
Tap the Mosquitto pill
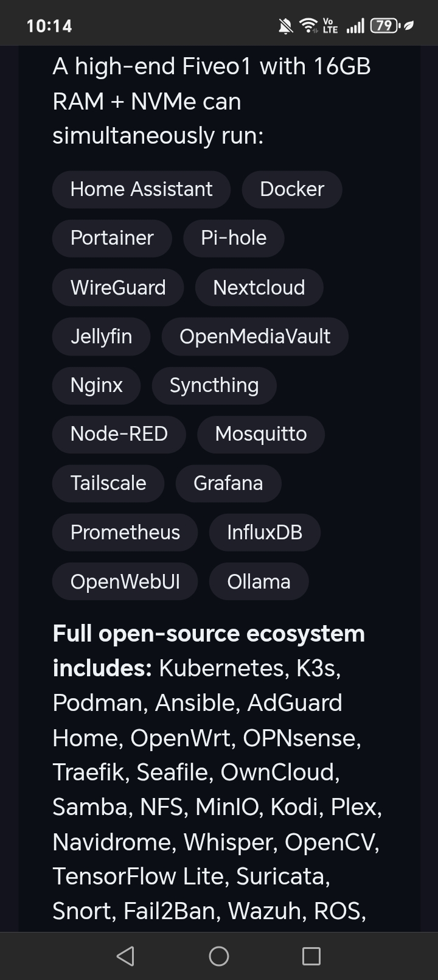tap(261, 434)
